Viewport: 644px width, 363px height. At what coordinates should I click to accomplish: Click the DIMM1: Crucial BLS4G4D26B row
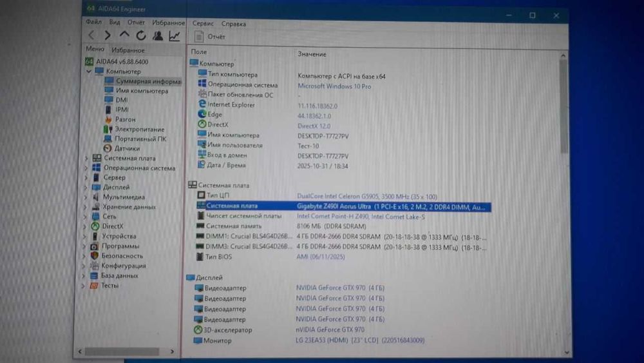[x=342, y=237]
